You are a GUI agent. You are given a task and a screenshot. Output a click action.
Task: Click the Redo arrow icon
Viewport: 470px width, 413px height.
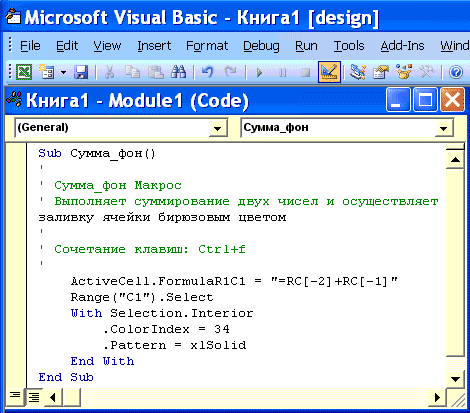pyautogui.click(x=231, y=72)
